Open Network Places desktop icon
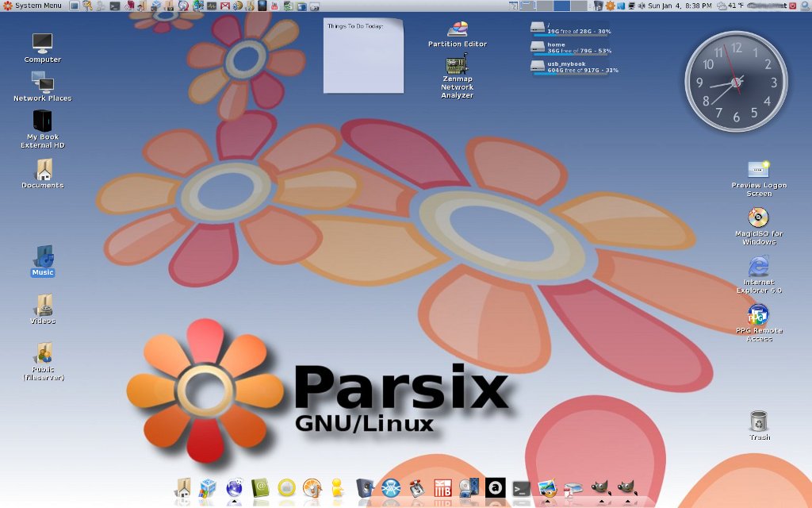 tap(43, 86)
